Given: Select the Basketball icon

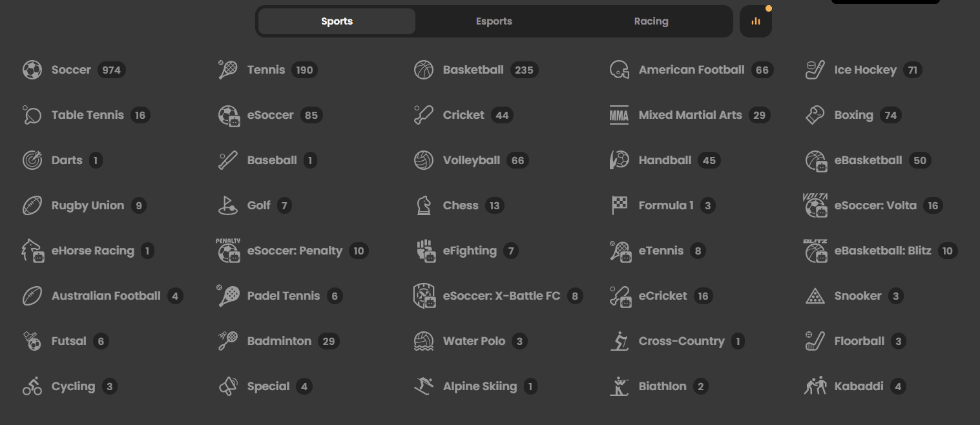Looking at the screenshot, I should pyautogui.click(x=424, y=69).
